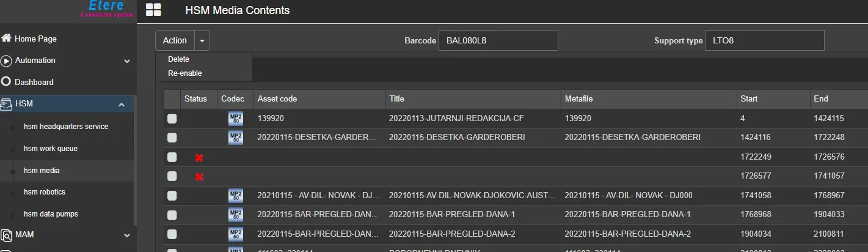The height and width of the screenshot is (252, 868).
Task: Choose Re-enable from the Action menu
Action: (184, 73)
